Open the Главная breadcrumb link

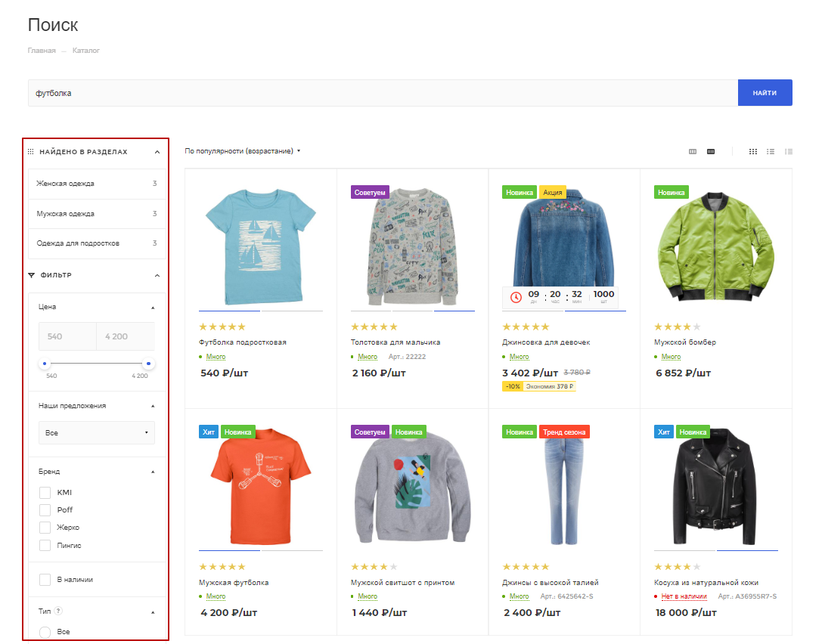tap(42, 51)
